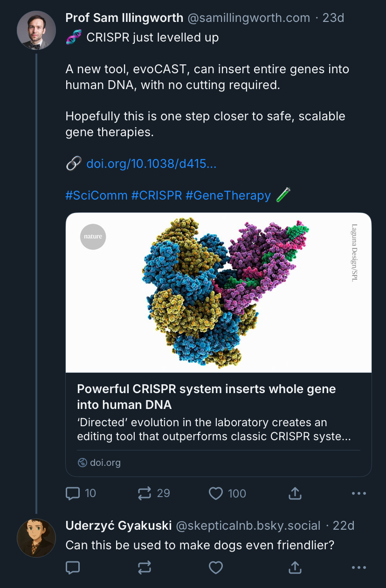Open the protein structure image preview
This screenshot has height=588, width=386.
tap(219, 293)
